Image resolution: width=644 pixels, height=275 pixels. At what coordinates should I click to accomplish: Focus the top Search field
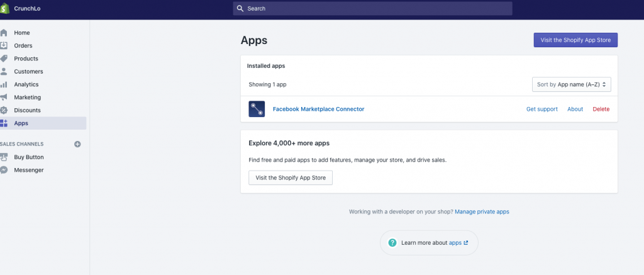click(372, 9)
